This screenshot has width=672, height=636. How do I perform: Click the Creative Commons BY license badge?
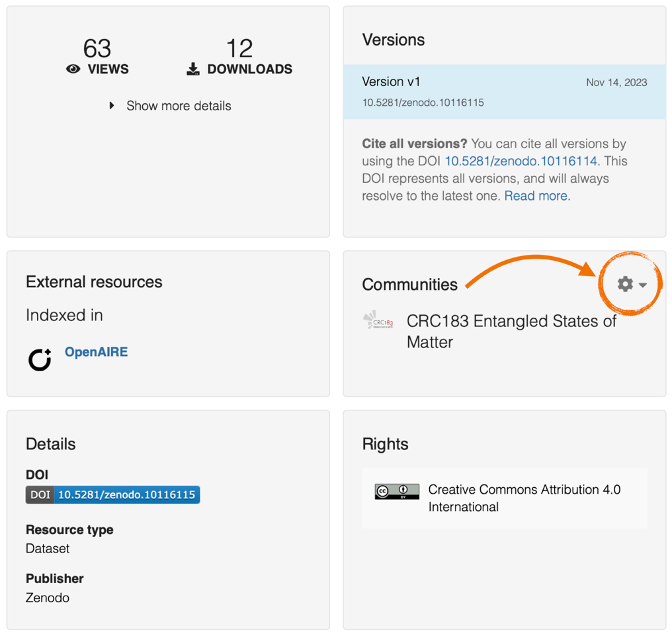click(397, 492)
